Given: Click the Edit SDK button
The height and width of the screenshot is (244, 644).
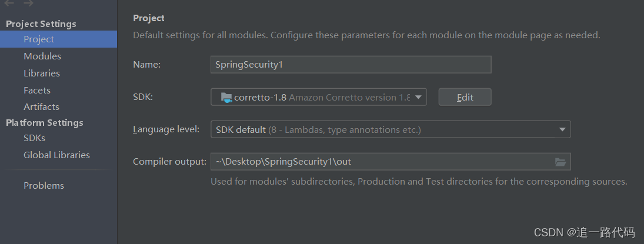Looking at the screenshot, I should [465, 97].
